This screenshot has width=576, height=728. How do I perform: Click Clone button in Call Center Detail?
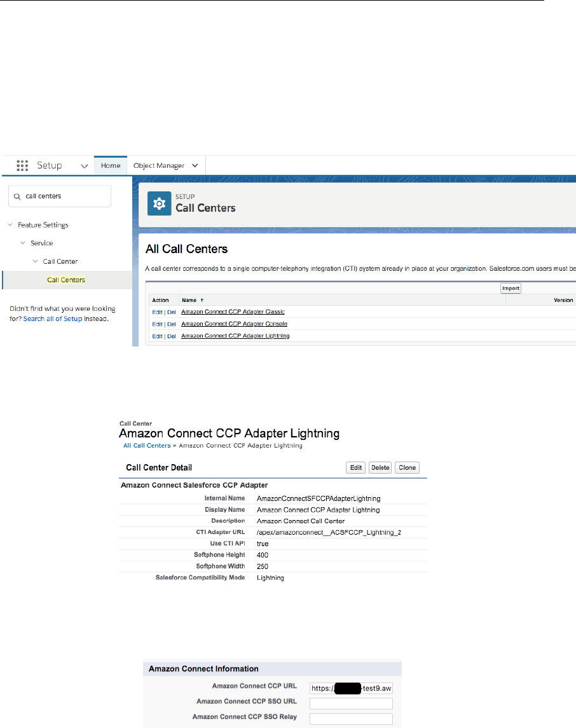407,467
